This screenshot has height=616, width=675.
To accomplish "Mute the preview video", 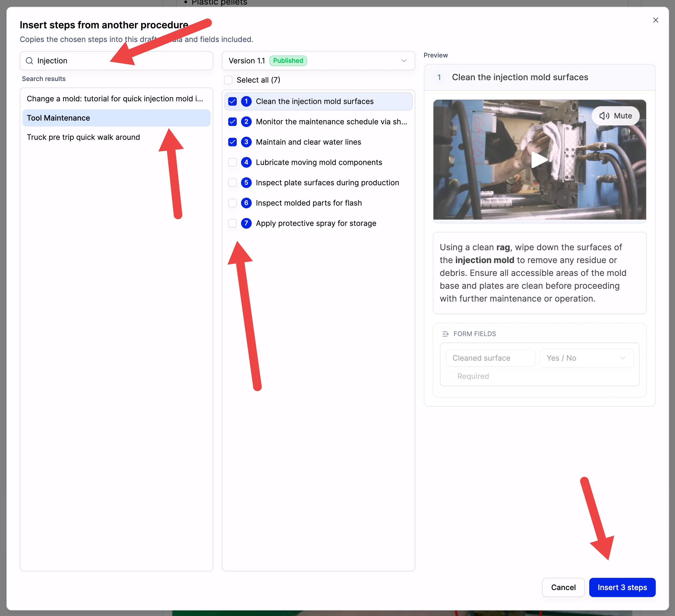I will coord(615,116).
